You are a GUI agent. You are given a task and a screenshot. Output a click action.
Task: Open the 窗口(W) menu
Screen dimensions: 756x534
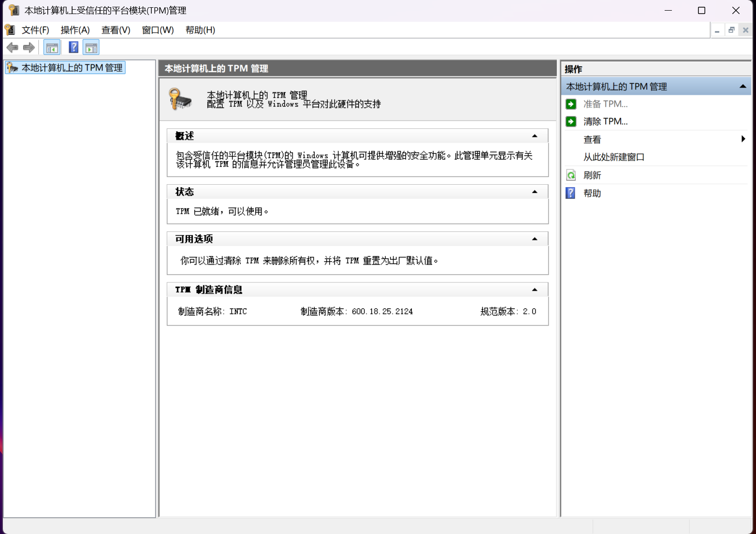click(158, 30)
